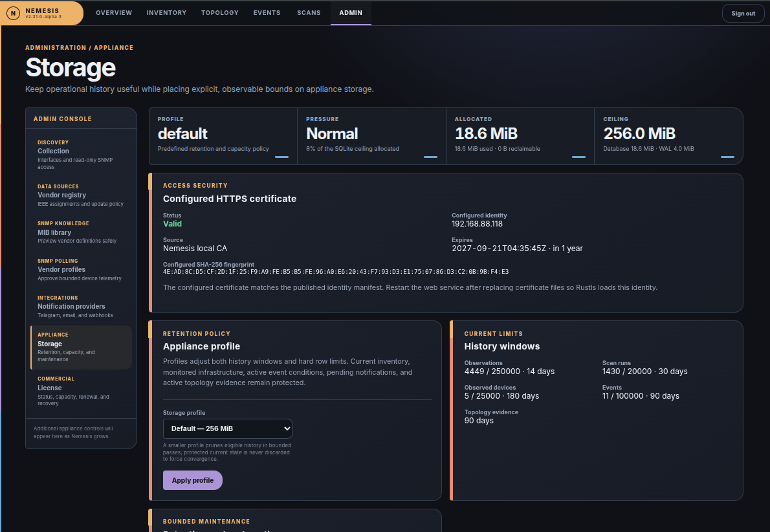Expand the Storage profile dropdown

point(228,428)
